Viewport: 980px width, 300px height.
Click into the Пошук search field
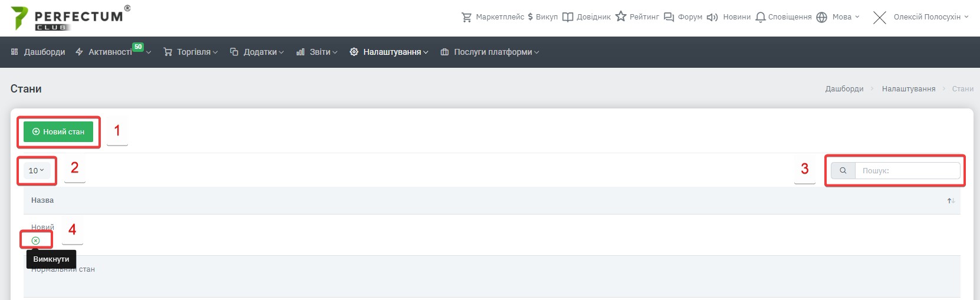point(907,170)
